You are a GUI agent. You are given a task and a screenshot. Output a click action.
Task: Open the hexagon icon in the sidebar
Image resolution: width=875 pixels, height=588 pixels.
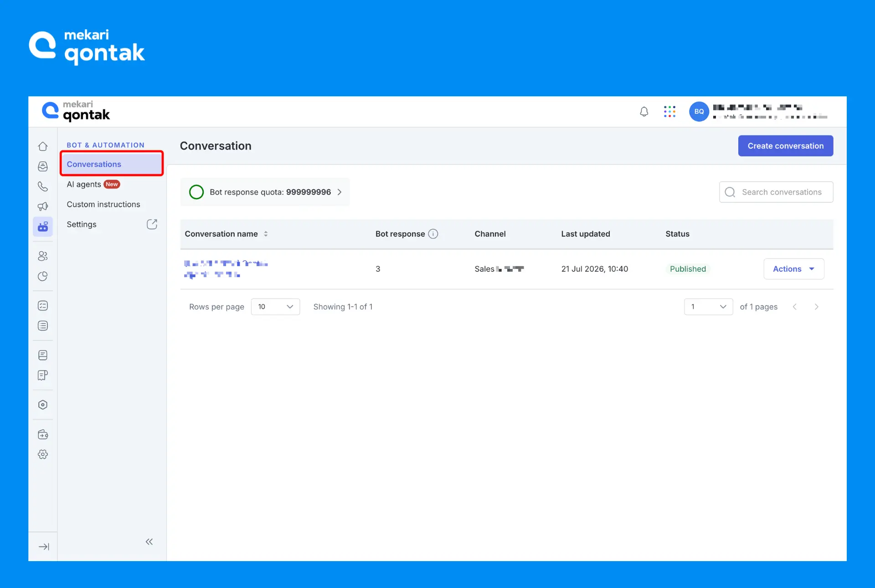point(43,405)
